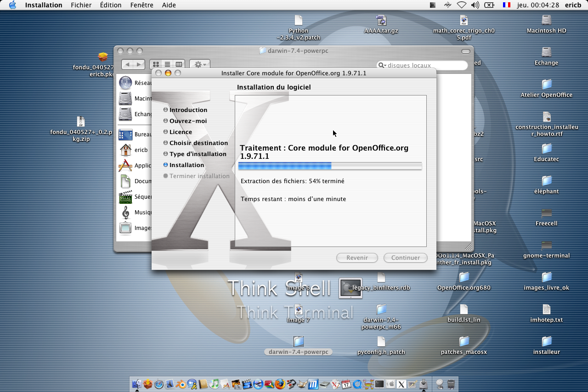Open search scope magnifier dropdown in Finder

pyautogui.click(x=382, y=65)
